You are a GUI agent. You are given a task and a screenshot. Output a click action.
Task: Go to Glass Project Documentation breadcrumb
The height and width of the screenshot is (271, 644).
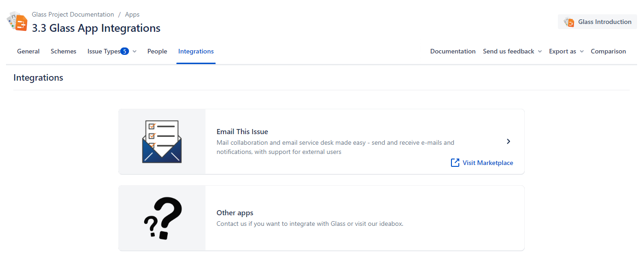point(73,14)
